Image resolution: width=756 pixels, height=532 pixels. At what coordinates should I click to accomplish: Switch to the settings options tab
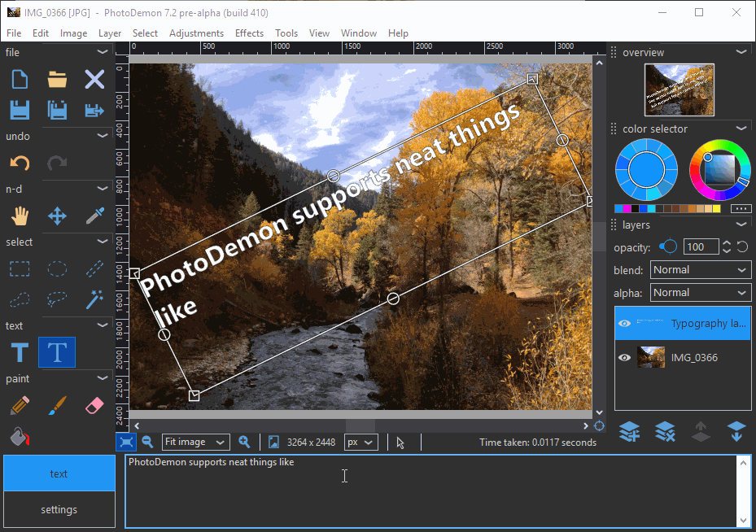59,509
